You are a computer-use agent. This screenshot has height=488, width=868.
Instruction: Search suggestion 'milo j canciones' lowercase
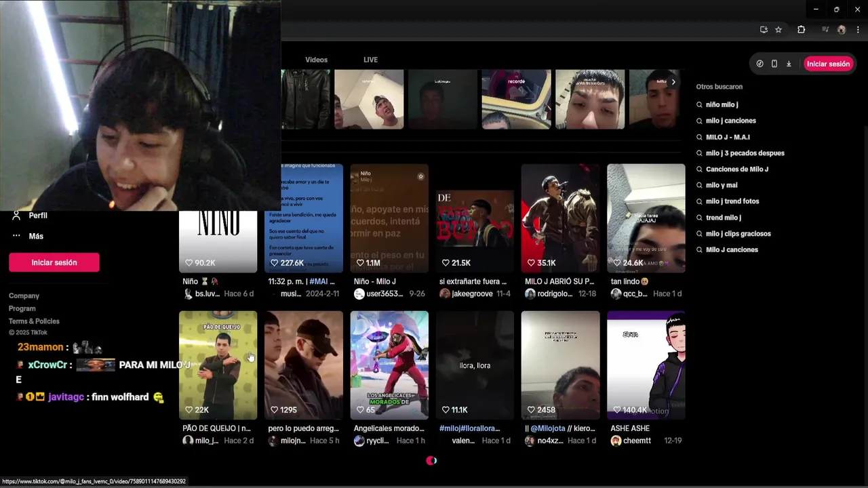click(x=731, y=121)
